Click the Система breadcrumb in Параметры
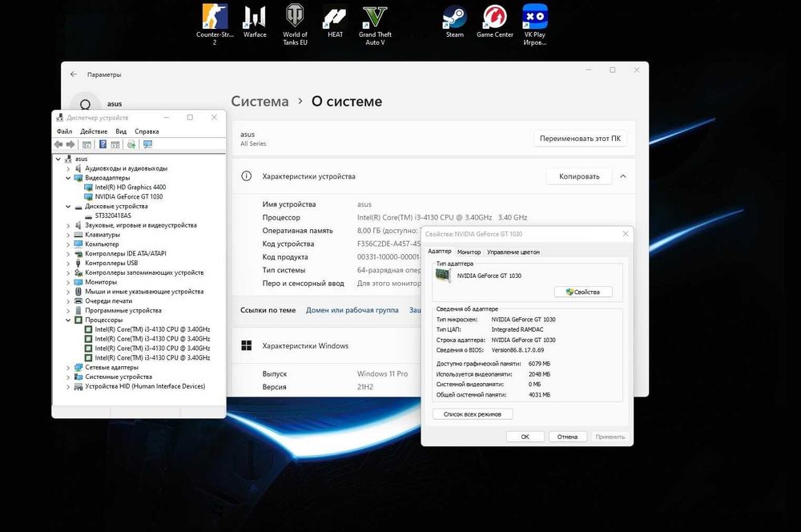Screen dimensions: 801x532 (x=260, y=101)
